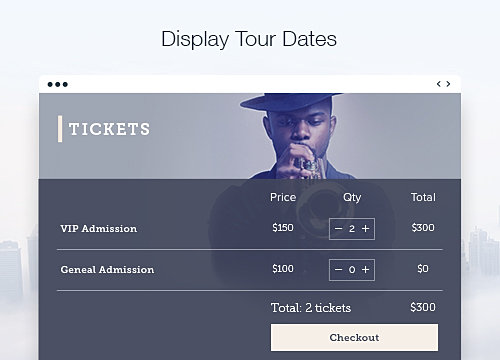Click the Geneal Admission ticket label

click(x=107, y=269)
